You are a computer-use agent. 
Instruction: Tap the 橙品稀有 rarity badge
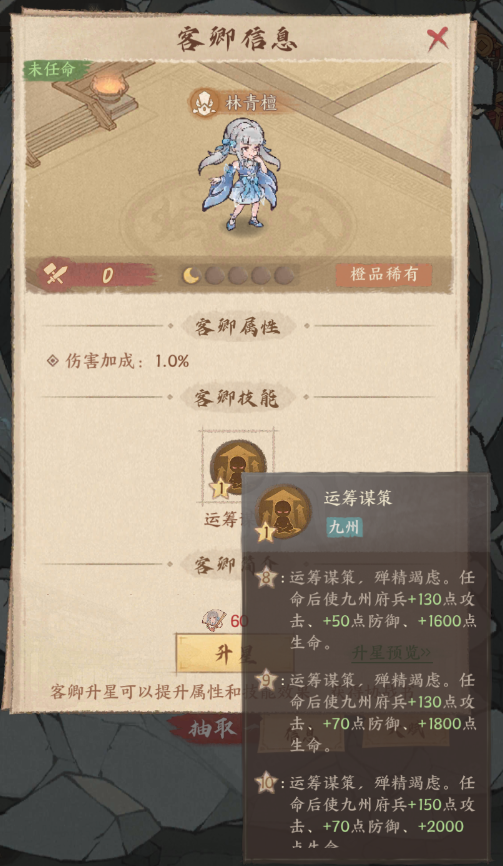point(384,274)
